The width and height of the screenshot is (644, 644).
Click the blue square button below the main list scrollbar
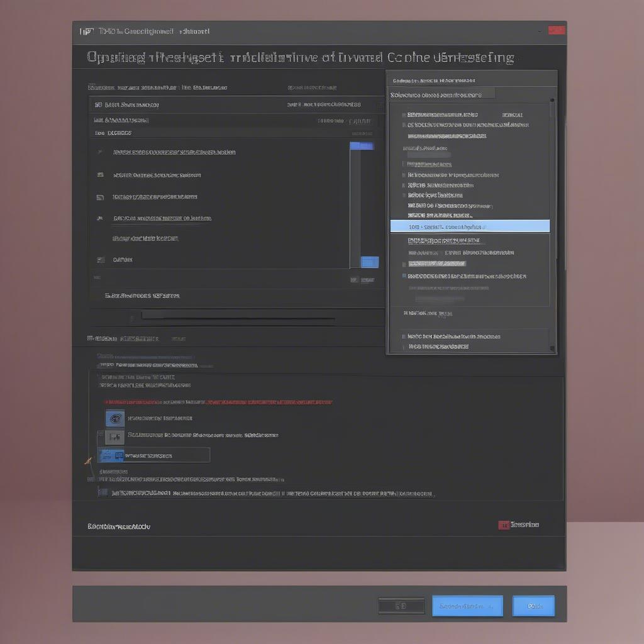point(370,262)
